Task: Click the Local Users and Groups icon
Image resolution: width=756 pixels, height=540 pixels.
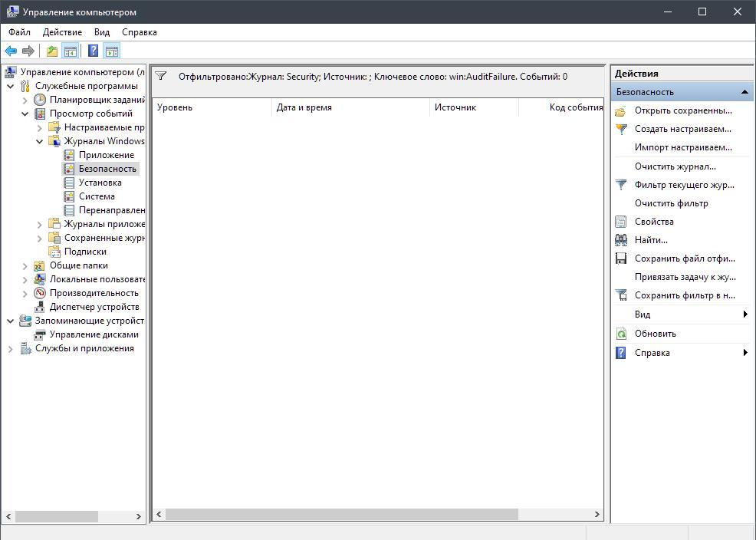Action: (x=40, y=279)
